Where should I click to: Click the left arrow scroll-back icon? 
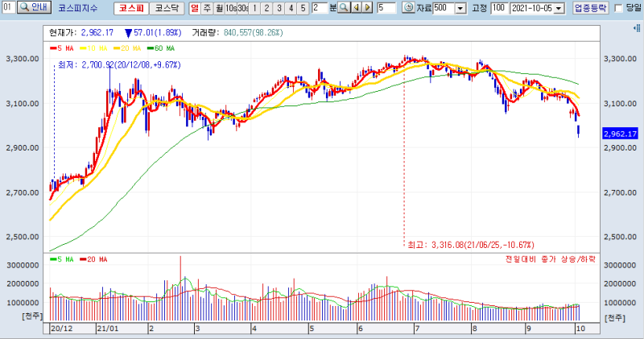(356, 8)
